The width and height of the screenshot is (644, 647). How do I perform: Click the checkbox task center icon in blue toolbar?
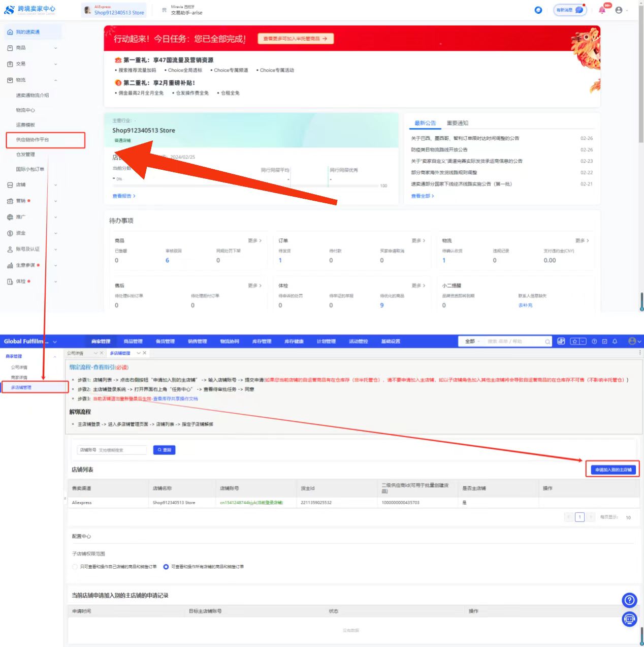604,341
